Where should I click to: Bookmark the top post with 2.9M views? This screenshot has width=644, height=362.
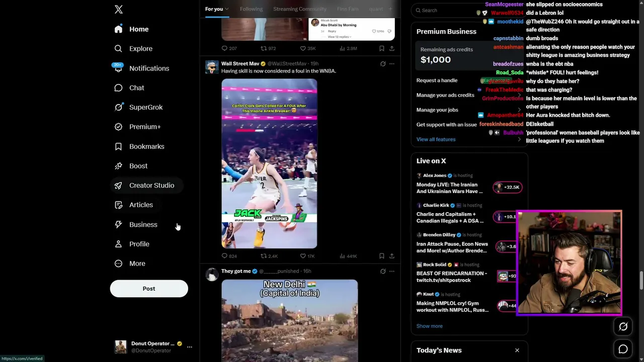382,48
